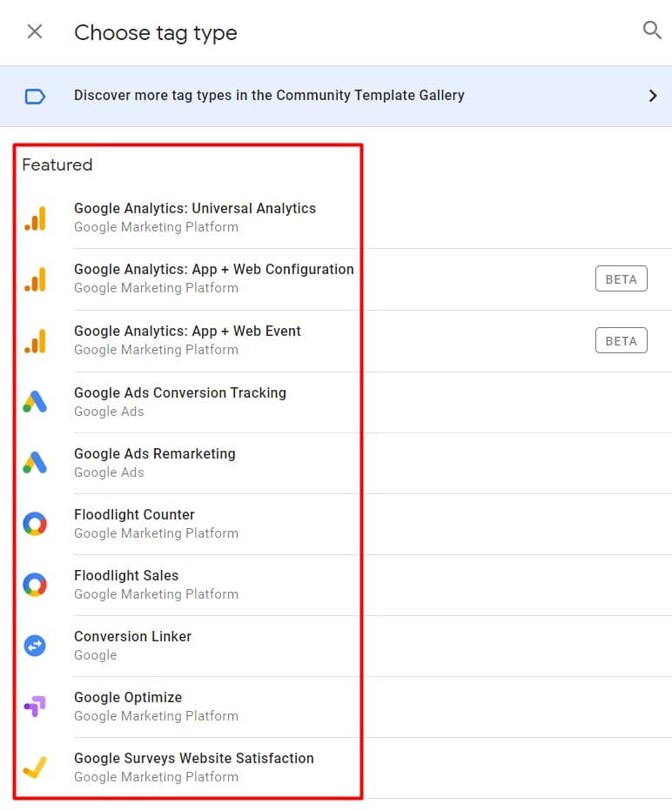The image size is (672, 811).
Task: Close the Choose tag type panel
Action: [35, 31]
